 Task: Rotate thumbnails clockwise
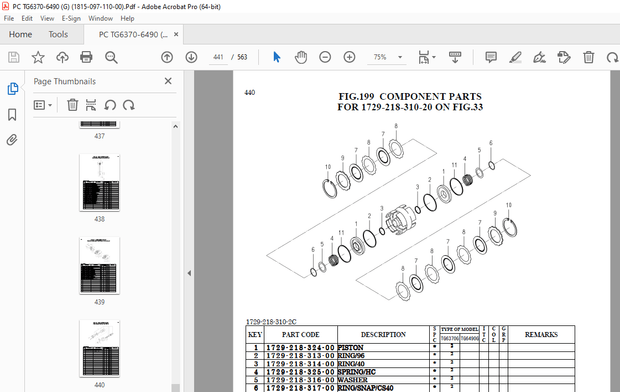pyautogui.click(x=129, y=105)
